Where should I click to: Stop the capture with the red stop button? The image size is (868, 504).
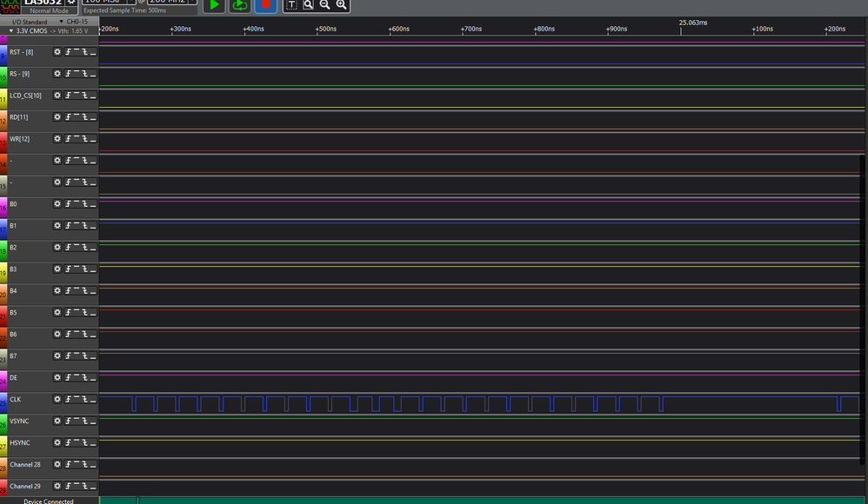[x=266, y=5]
